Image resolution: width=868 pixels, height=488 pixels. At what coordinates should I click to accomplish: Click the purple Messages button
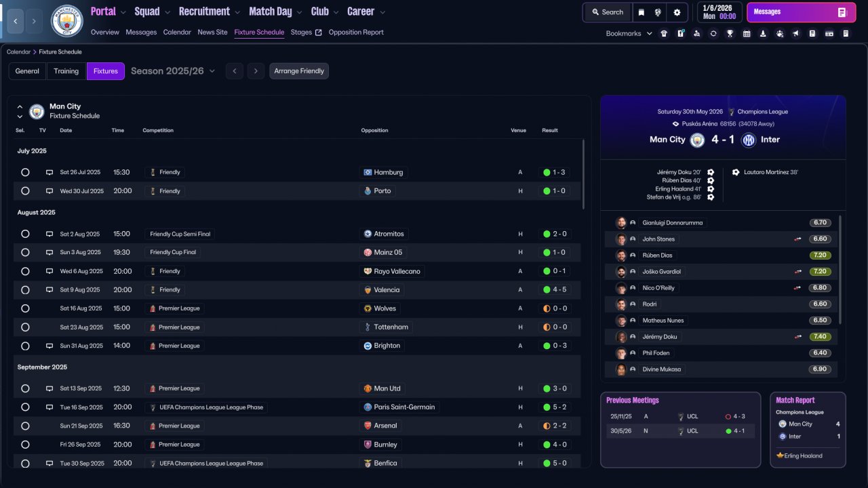pyautogui.click(x=801, y=12)
